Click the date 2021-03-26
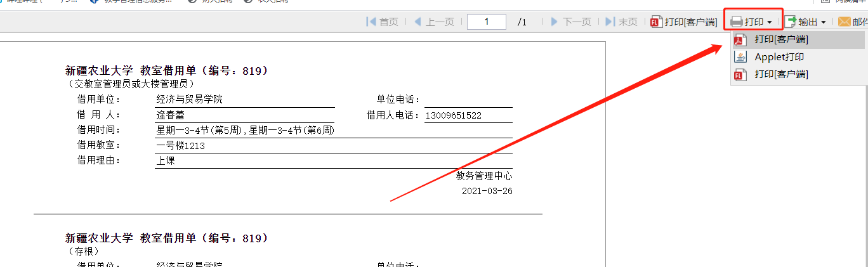 (487, 190)
